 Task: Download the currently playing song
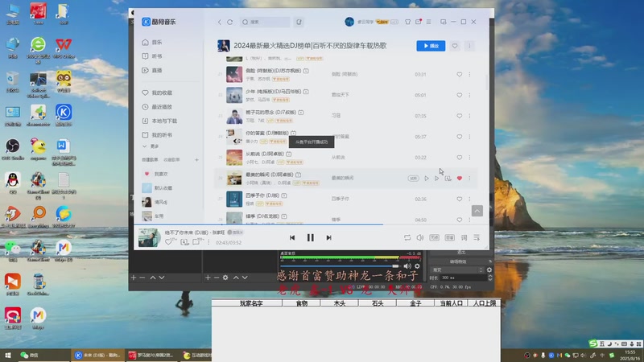184,242
